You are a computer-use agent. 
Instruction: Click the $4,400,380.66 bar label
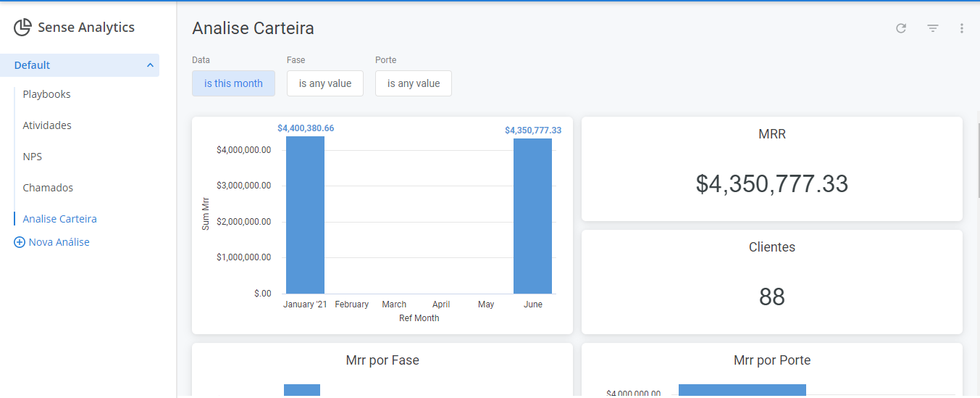[x=306, y=128]
